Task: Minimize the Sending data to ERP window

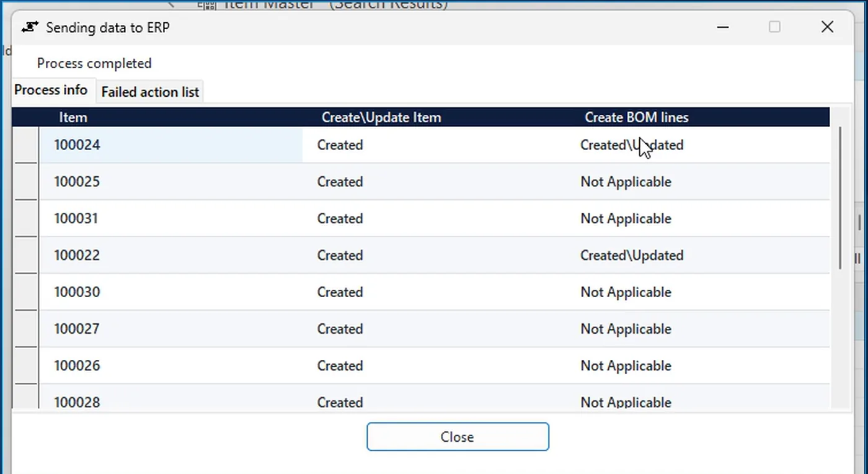Action: (x=722, y=27)
